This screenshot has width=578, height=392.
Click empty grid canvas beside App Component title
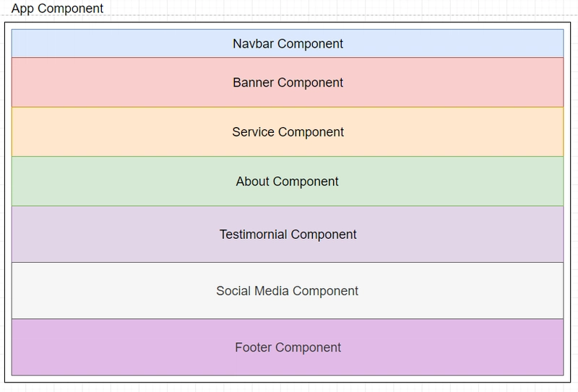click(332, 7)
